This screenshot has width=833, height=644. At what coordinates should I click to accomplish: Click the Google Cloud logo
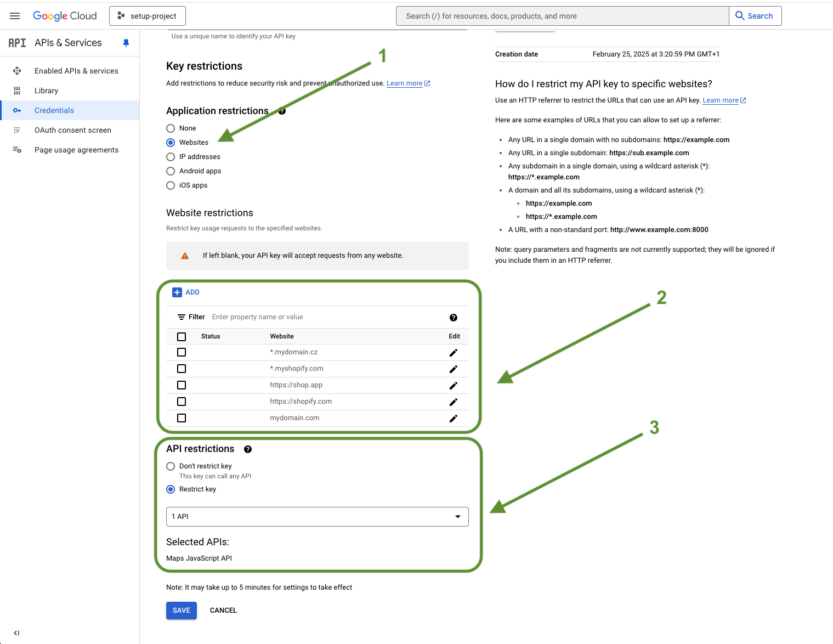click(65, 16)
